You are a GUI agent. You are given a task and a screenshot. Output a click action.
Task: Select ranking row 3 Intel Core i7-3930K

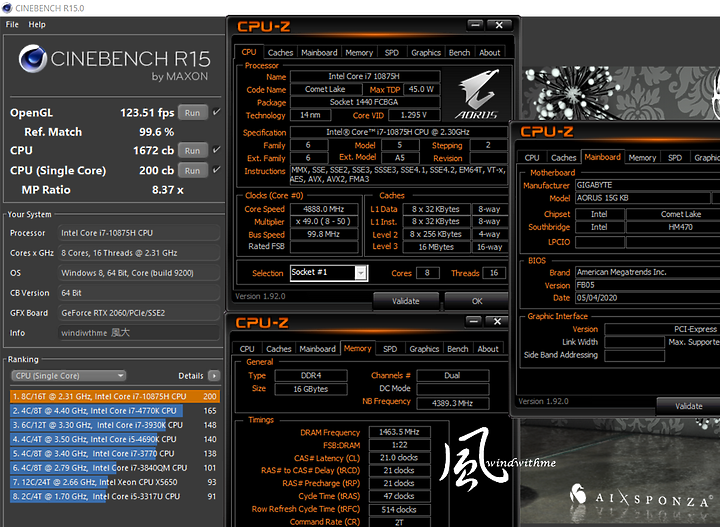tap(115, 425)
